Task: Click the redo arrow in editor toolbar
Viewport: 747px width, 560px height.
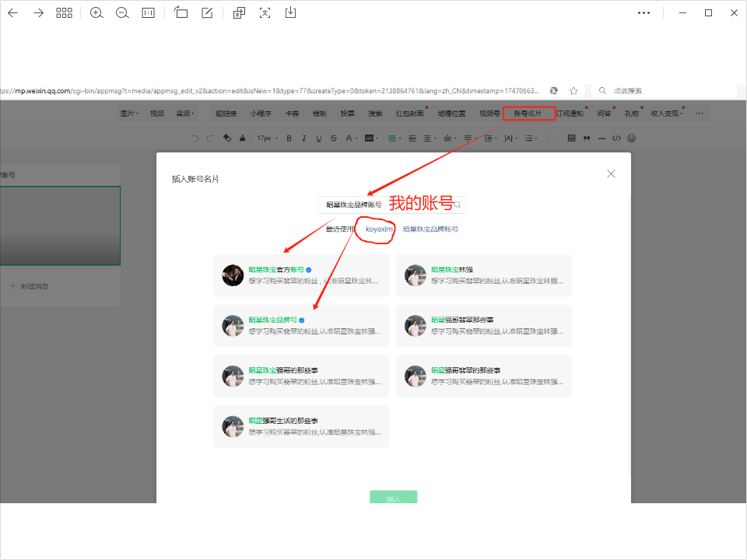Action: 210,138
